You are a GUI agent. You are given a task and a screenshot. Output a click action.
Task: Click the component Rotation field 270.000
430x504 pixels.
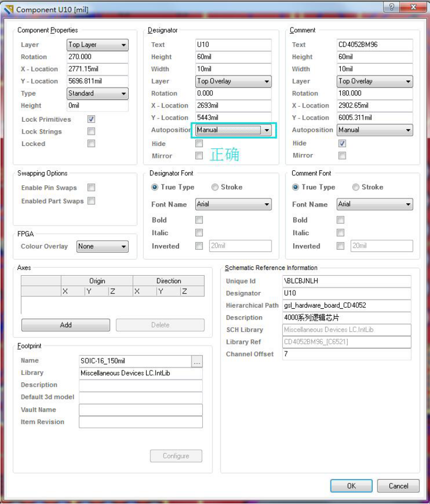97,57
